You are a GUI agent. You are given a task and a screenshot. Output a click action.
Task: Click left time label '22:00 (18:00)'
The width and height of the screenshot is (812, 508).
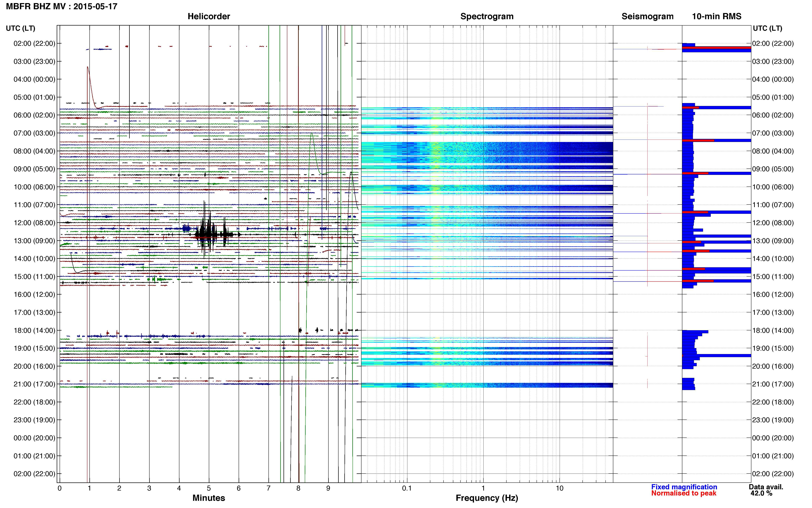[34, 402]
